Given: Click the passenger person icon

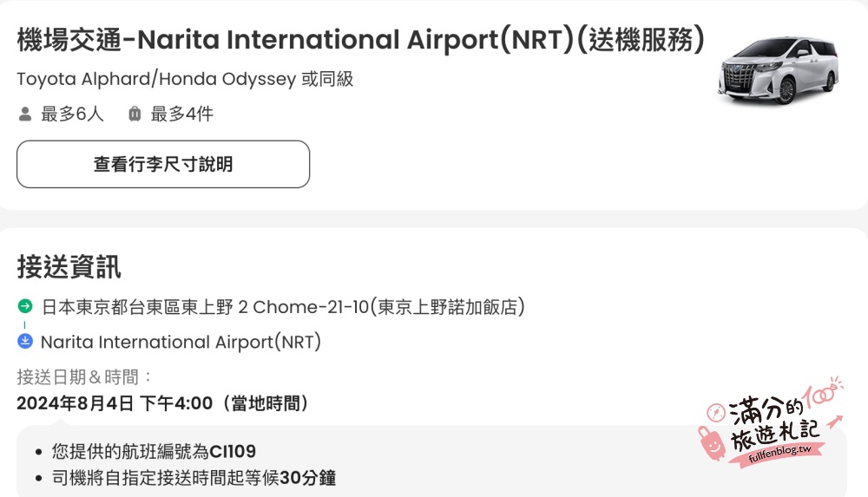Looking at the screenshot, I should pos(25,114).
